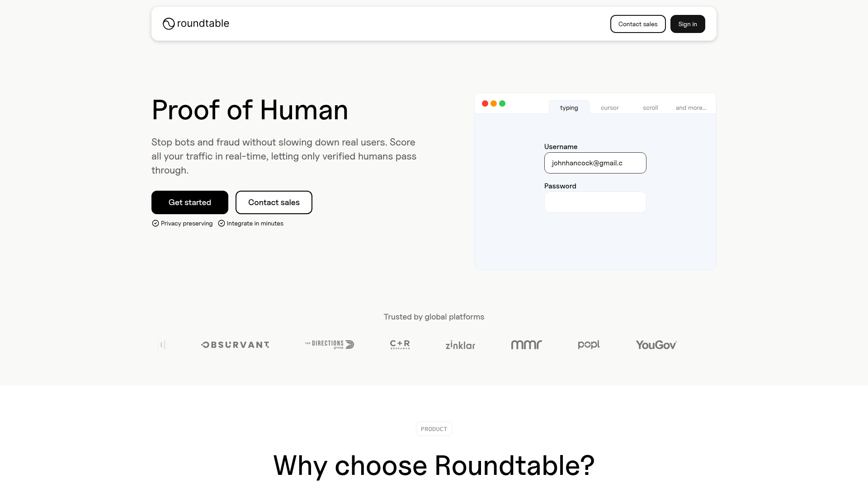Click Contact sales in the hero section
This screenshot has width=868, height=488.
[x=274, y=202]
